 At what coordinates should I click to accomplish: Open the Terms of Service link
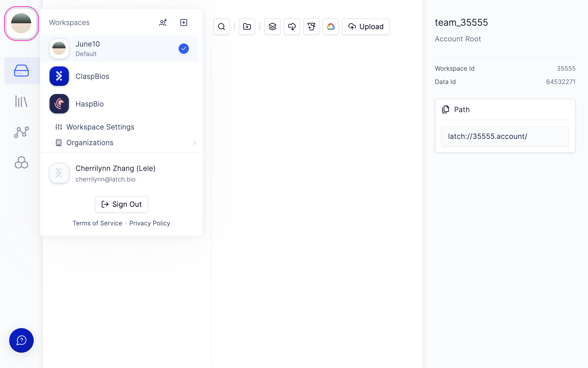[97, 223]
